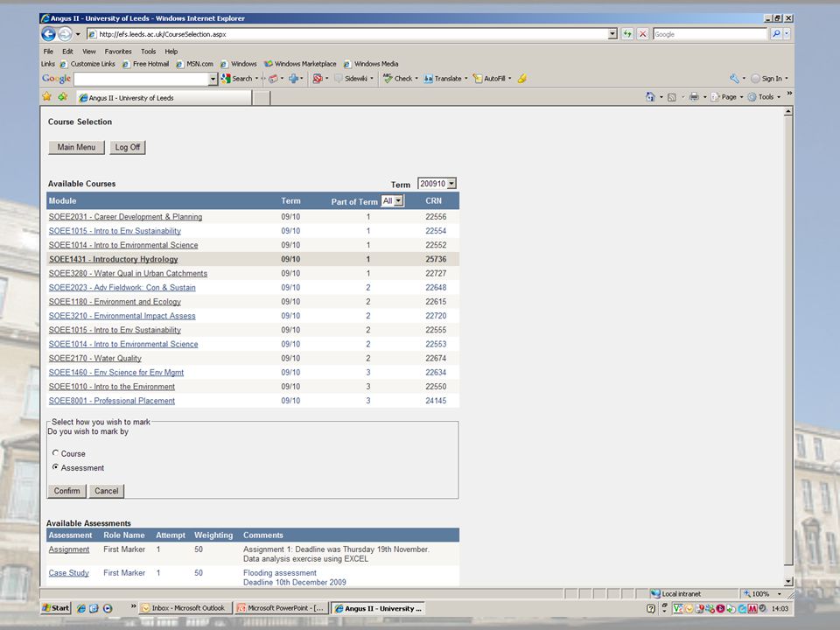
Task: Click the browser Forward arrow button
Action: (x=65, y=34)
